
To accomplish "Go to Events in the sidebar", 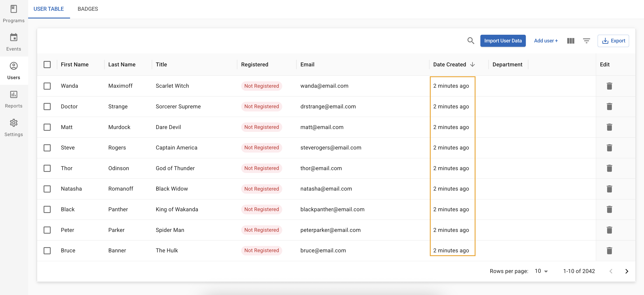I will tap(14, 42).
